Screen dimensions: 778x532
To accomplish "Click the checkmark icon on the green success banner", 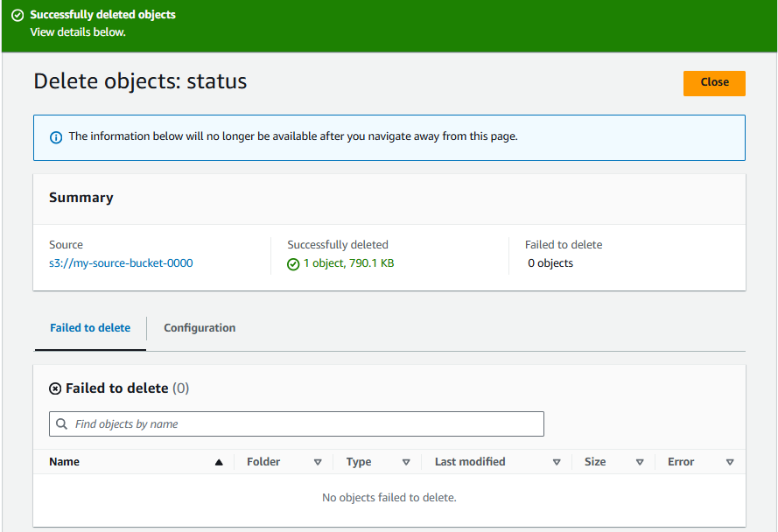I will pos(18,15).
